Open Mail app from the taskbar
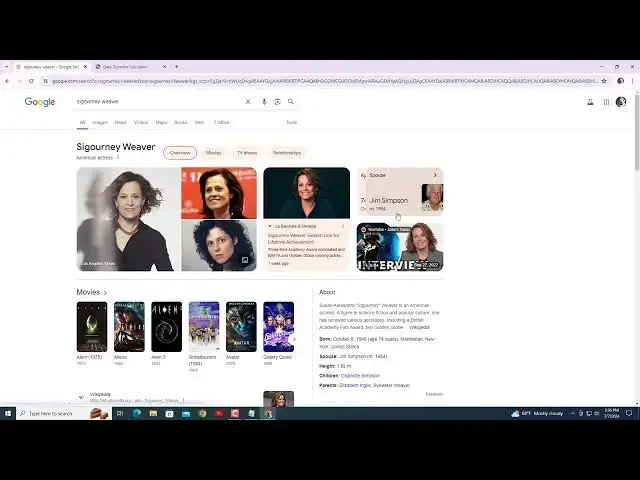 186,413
